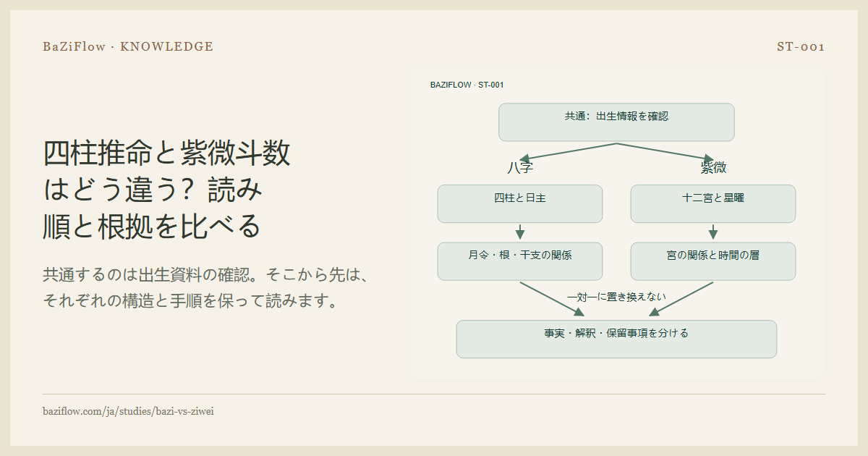The image size is (868, 456).
Task: Select the box 共通:出生情報を確認
Action: (616, 122)
